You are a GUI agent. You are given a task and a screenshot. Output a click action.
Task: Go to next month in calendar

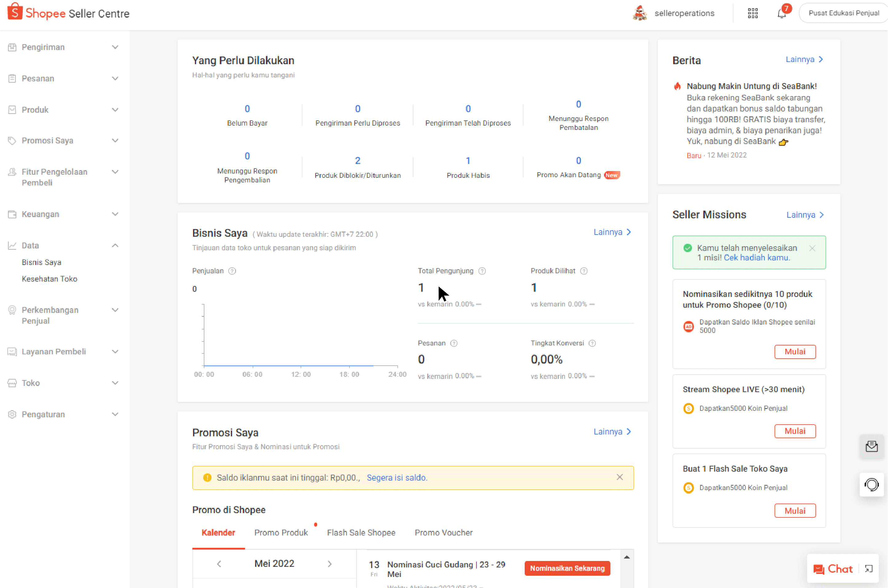[x=330, y=564]
